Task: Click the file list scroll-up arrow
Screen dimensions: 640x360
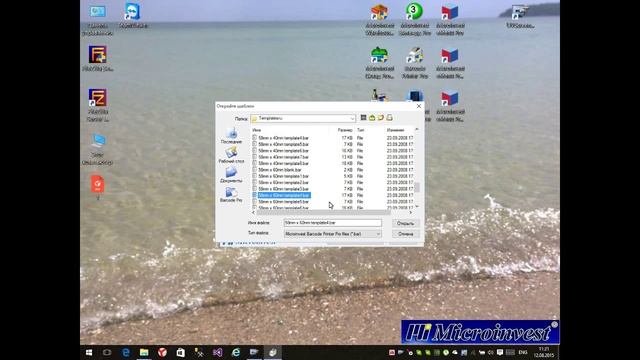Action: pyautogui.click(x=417, y=129)
